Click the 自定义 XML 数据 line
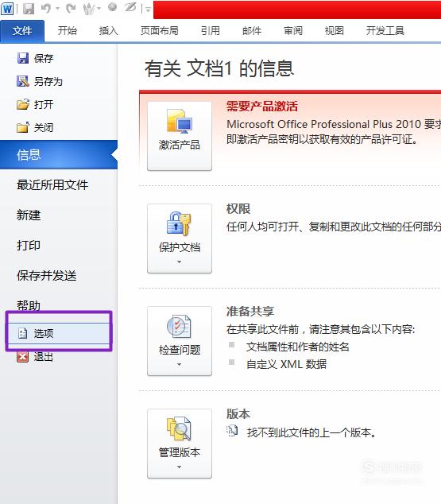 point(287,364)
